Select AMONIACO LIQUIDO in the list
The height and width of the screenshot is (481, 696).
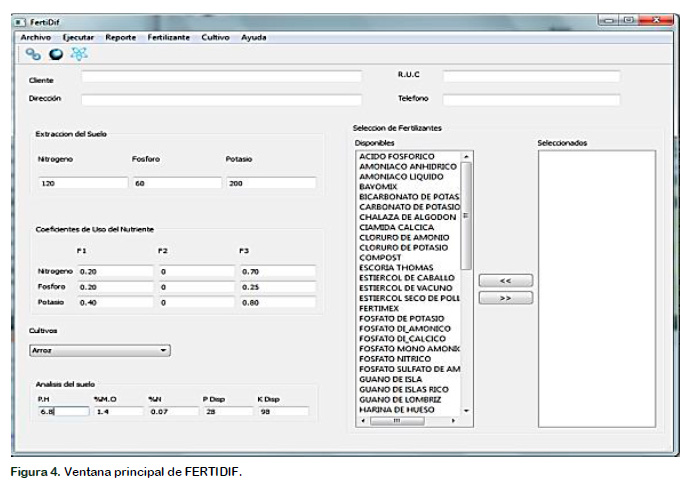coord(401,177)
